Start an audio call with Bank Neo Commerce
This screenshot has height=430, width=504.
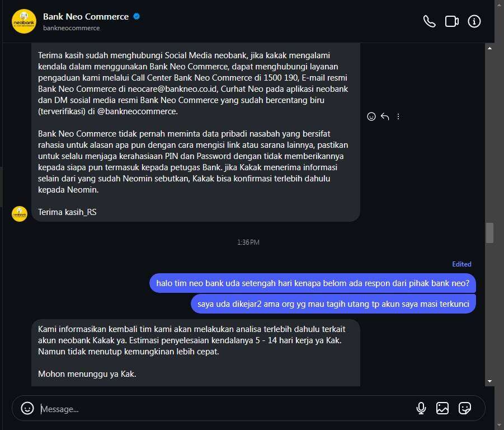point(429,21)
